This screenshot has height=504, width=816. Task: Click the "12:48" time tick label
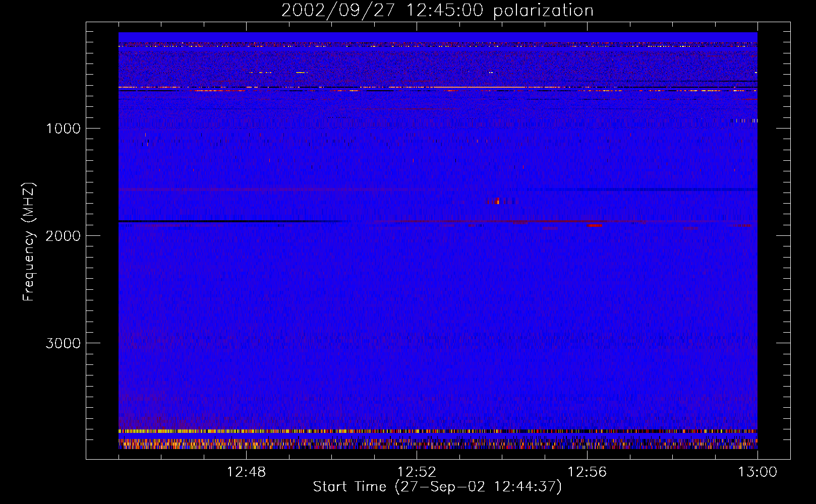[x=246, y=472]
